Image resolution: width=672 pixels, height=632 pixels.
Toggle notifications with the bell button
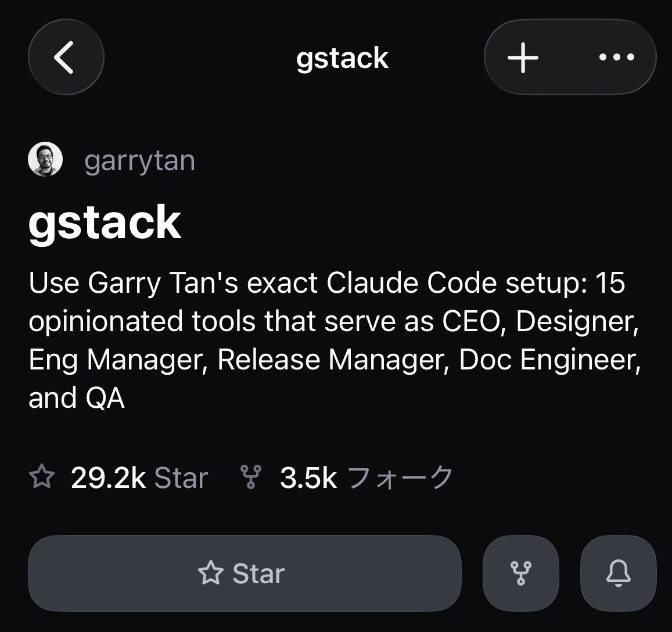(x=618, y=573)
